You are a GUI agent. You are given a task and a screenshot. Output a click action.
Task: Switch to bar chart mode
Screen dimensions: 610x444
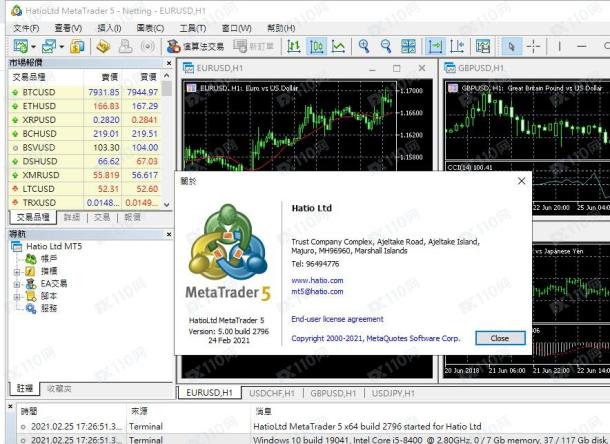[x=294, y=46]
